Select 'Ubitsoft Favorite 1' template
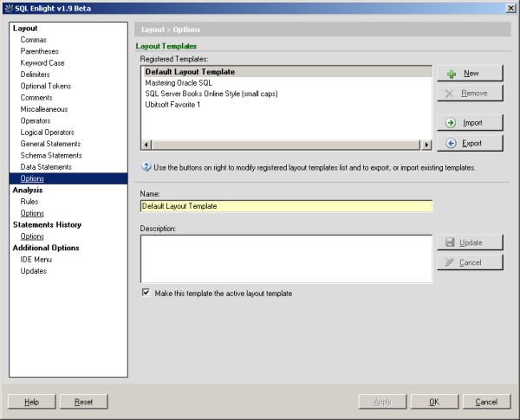The image size is (520, 420). coord(172,105)
